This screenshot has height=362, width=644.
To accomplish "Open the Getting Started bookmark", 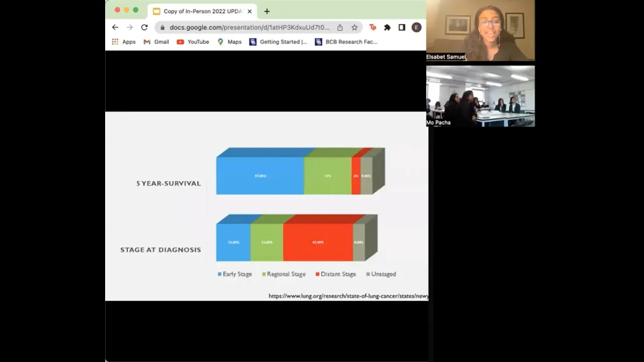I will click(x=278, y=42).
